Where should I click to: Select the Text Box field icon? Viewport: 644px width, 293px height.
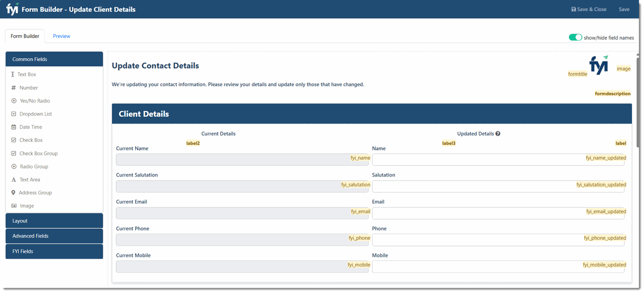pyautogui.click(x=13, y=74)
